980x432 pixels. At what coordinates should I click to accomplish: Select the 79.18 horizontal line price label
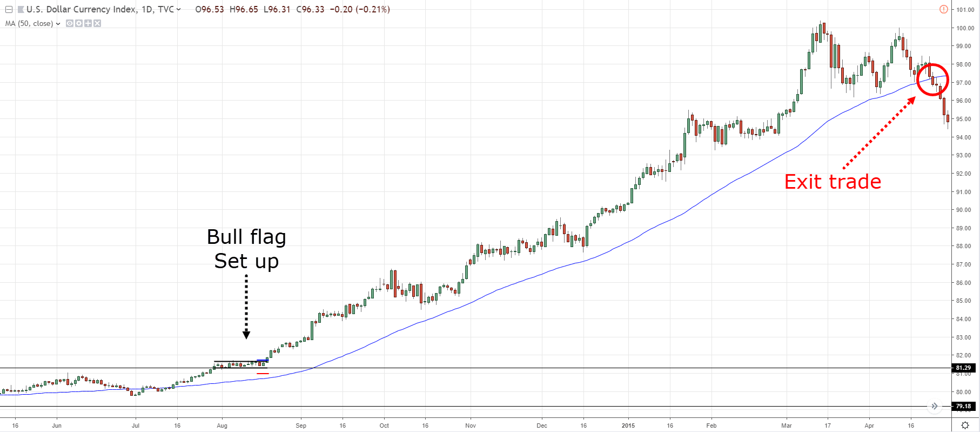click(963, 406)
